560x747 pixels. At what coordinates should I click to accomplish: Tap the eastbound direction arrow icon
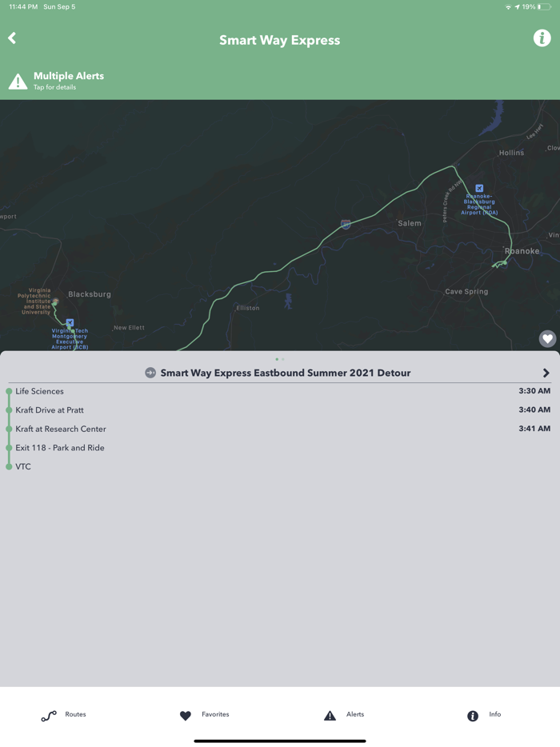(150, 373)
